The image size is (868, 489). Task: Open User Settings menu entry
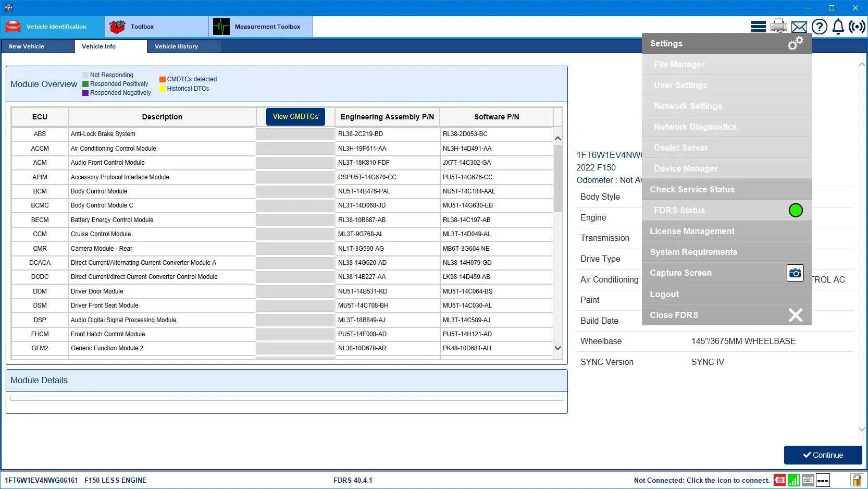[727, 85]
